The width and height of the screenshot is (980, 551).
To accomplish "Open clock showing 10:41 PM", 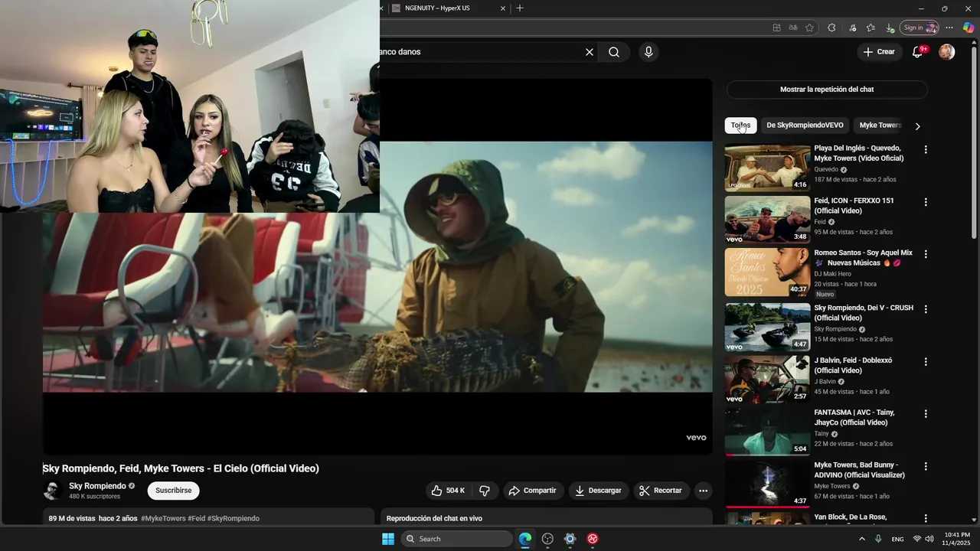I will tap(957, 539).
